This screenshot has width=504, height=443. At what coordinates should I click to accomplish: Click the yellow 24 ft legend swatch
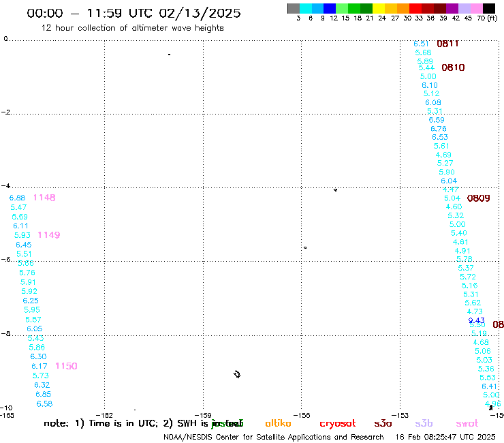click(x=379, y=8)
